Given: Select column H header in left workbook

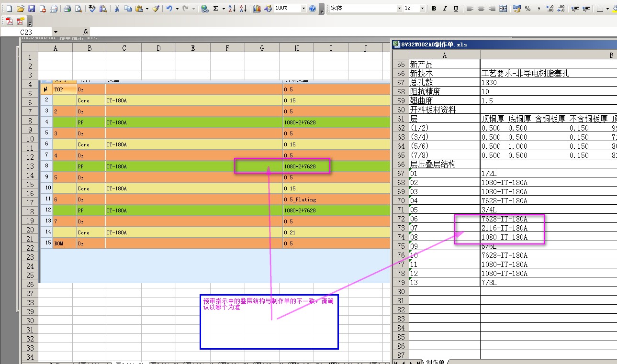Looking at the screenshot, I should [x=297, y=48].
